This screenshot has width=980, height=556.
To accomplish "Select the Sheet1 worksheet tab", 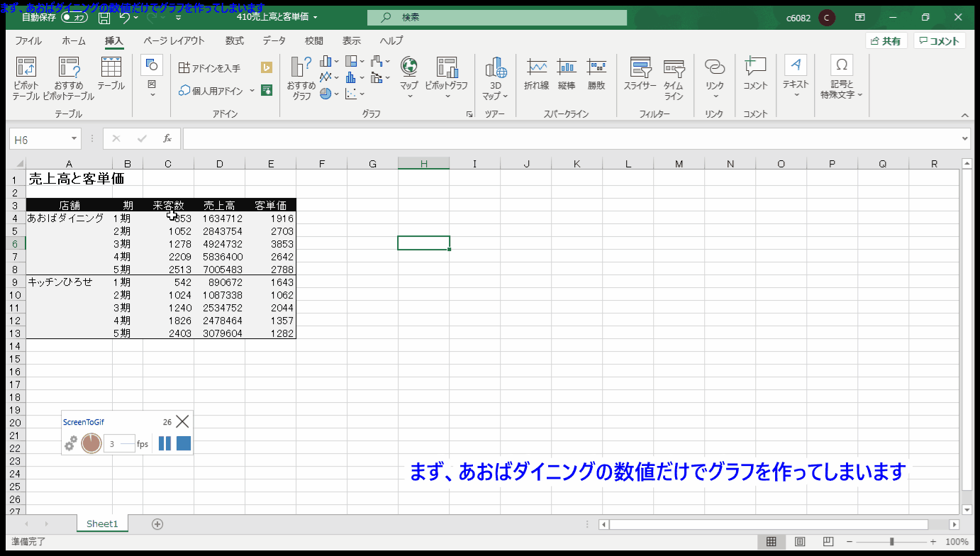I will pos(102,524).
